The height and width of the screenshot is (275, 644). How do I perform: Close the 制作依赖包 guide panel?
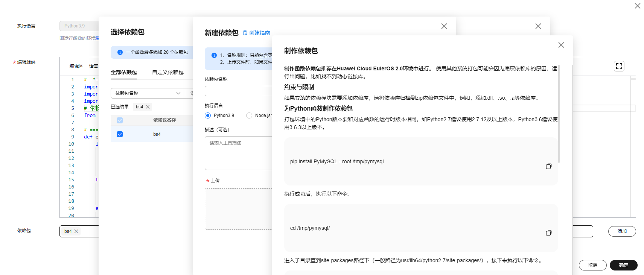(x=561, y=45)
